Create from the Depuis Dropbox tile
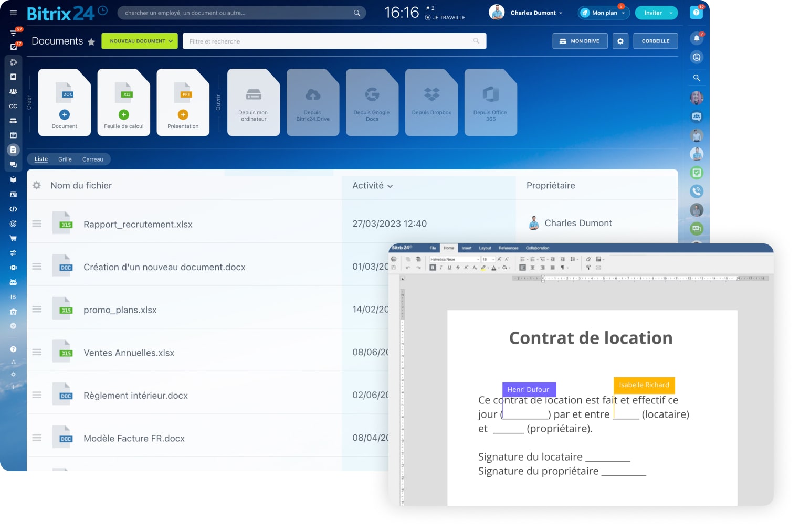The height and width of the screenshot is (532, 800). [x=431, y=102]
